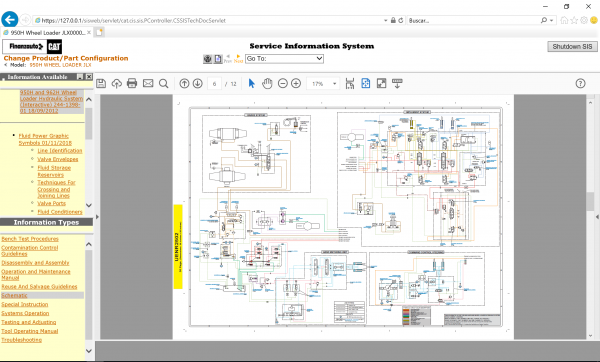Toggle the arrow selection tool
Viewport: 600px width, 362px height.
point(251,83)
